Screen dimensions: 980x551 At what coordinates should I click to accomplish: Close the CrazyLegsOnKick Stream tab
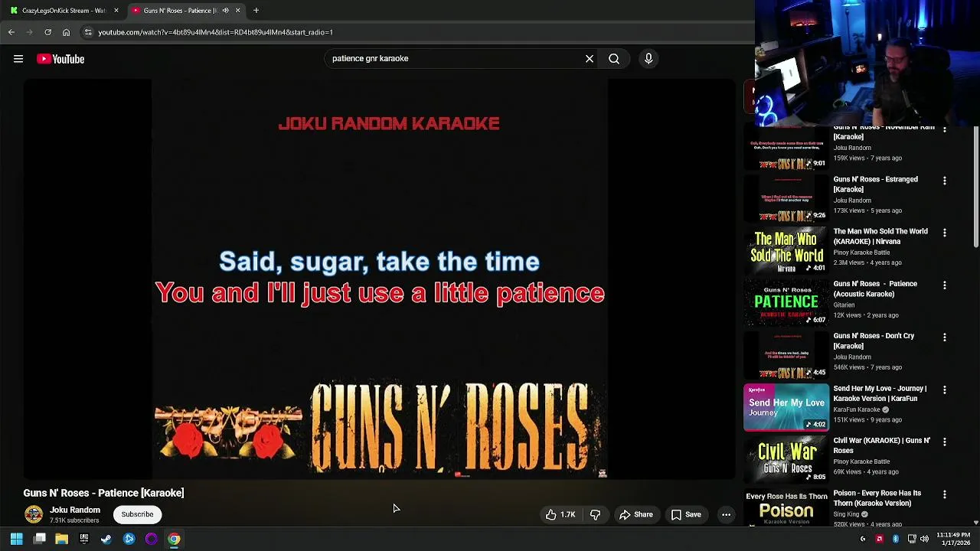coord(116,11)
